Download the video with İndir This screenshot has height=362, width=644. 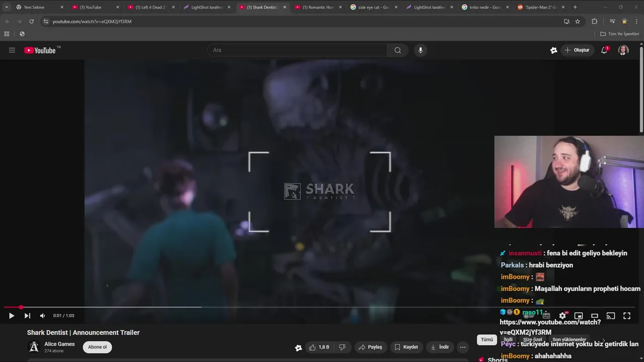pos(440,347)
